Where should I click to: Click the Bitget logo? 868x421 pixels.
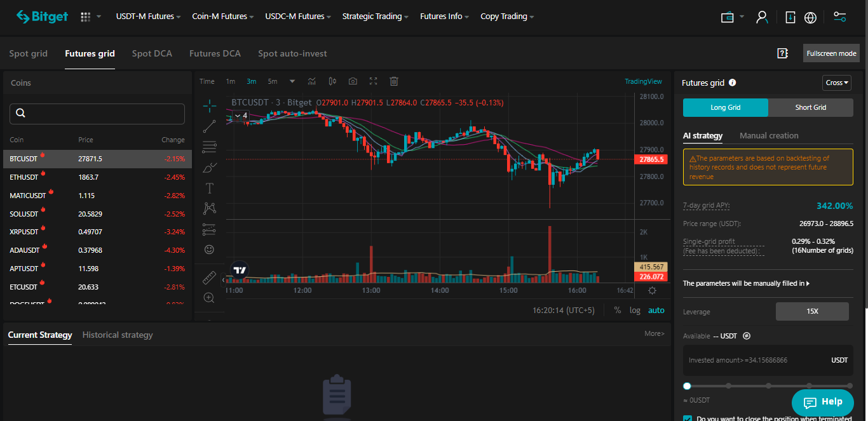pos(42,17)
